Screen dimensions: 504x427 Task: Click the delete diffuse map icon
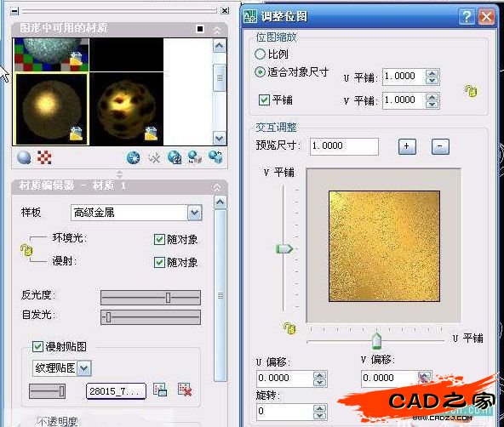click(x=185, y=390)
